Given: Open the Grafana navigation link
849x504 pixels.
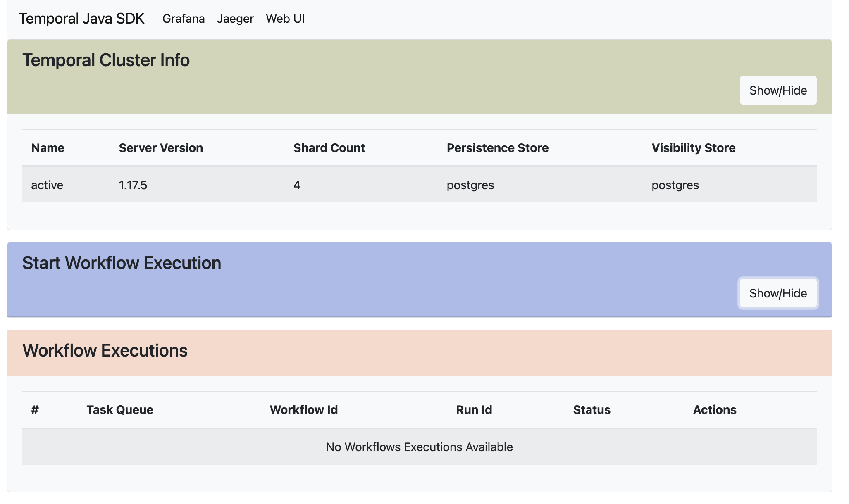Looking at the screenshot, I should 184,19.
